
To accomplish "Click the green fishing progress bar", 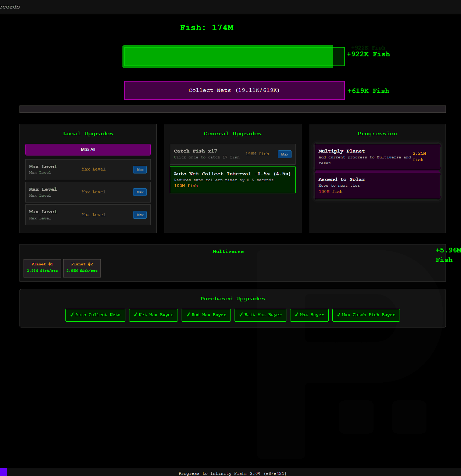I will tap(234, 57).
